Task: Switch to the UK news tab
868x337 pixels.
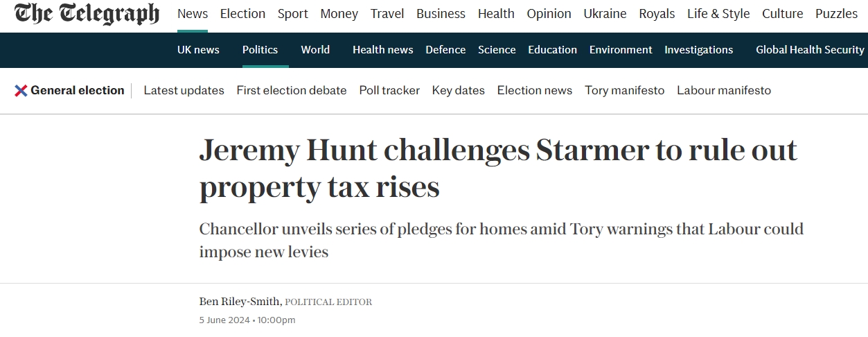Action: [198, 50]
